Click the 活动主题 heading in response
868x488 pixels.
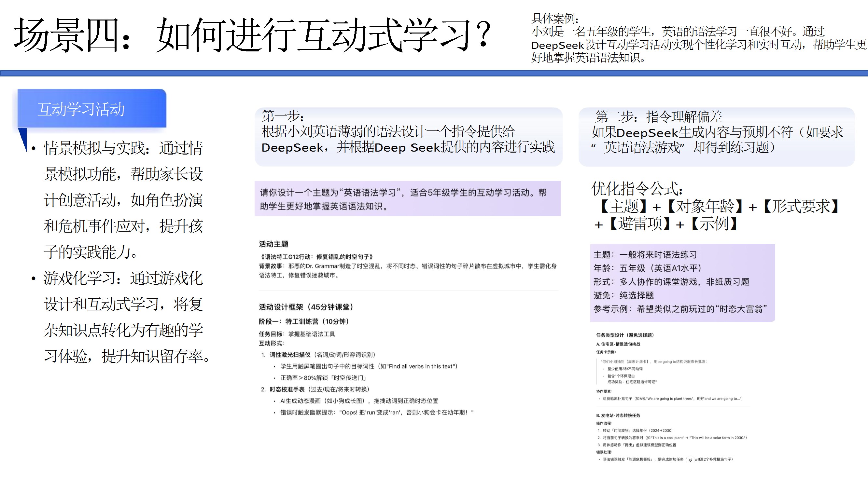[x=273, y=244]
